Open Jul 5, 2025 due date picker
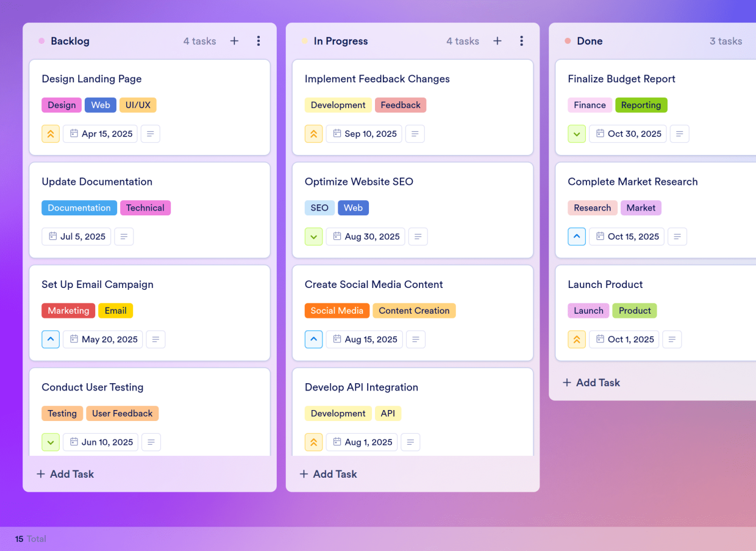756x551 pixels. click(76, 236)
